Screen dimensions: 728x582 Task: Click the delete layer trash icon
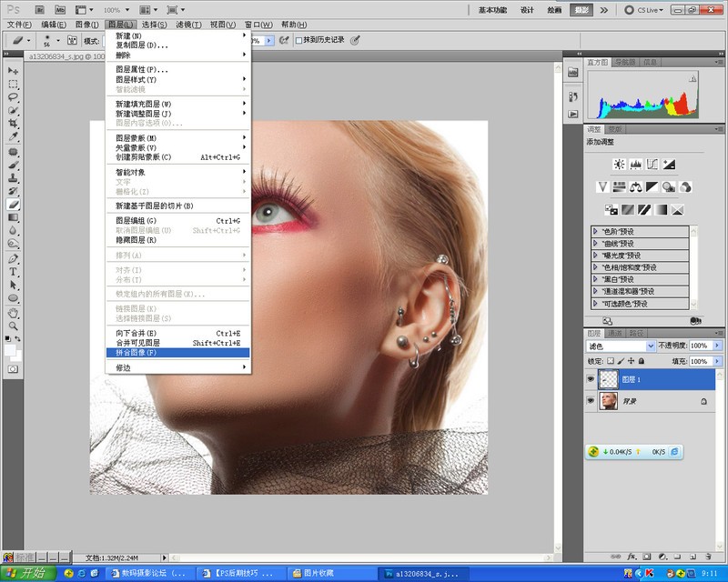(708, 556)
